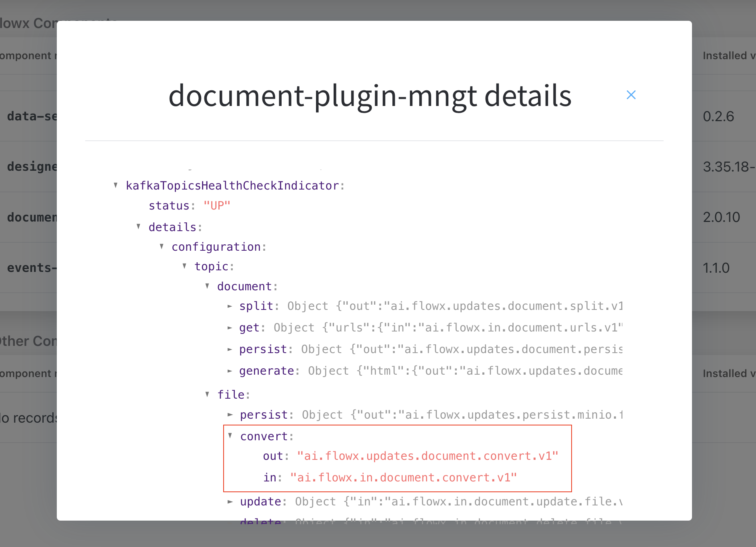Click the split key label
The height and width of the screenshot is (547, 756).
256,306
